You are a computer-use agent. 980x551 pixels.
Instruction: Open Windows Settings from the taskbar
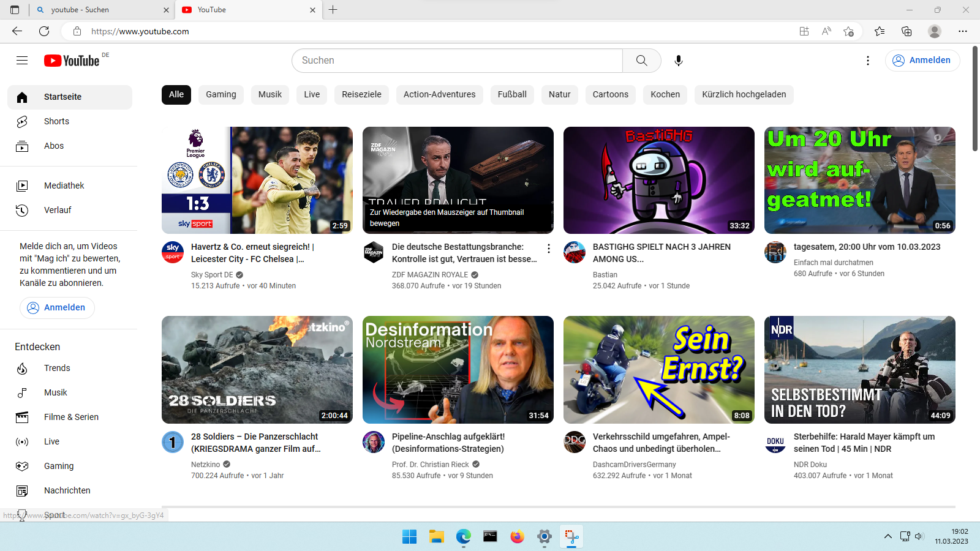coord(544,537)
